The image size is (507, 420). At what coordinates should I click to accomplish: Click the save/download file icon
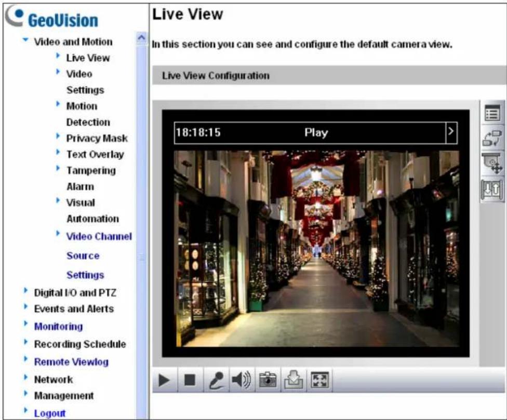293,380
